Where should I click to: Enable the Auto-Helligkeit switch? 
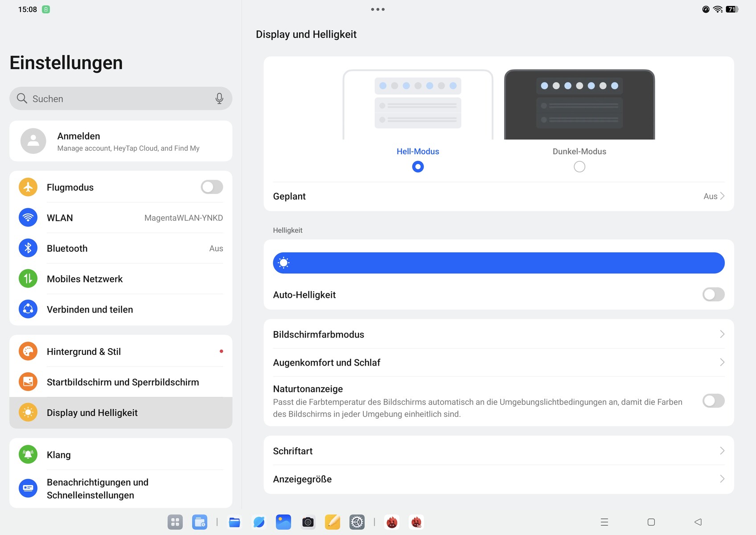pyautogui.click(x=713, y=294)
